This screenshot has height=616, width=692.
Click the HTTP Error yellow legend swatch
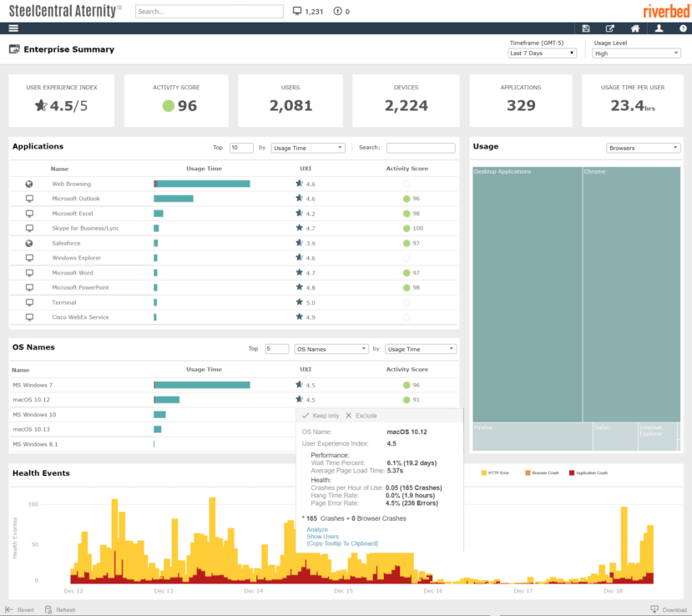click(x=483, y=472)
